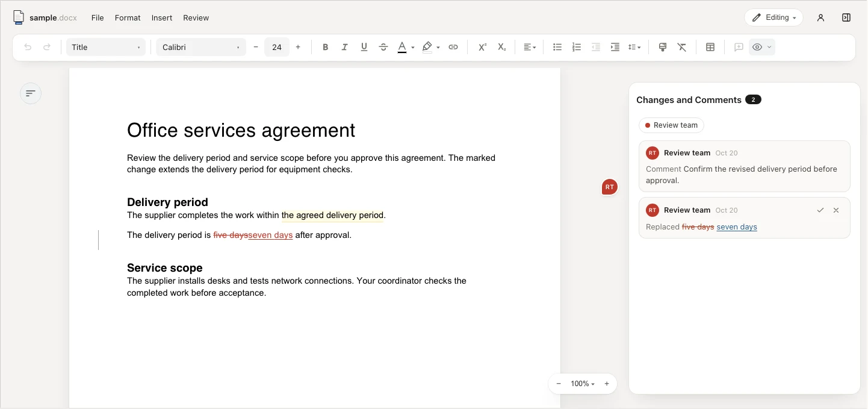
Task: Toggle subscript formatting
Action: click(x=502, y=47)
